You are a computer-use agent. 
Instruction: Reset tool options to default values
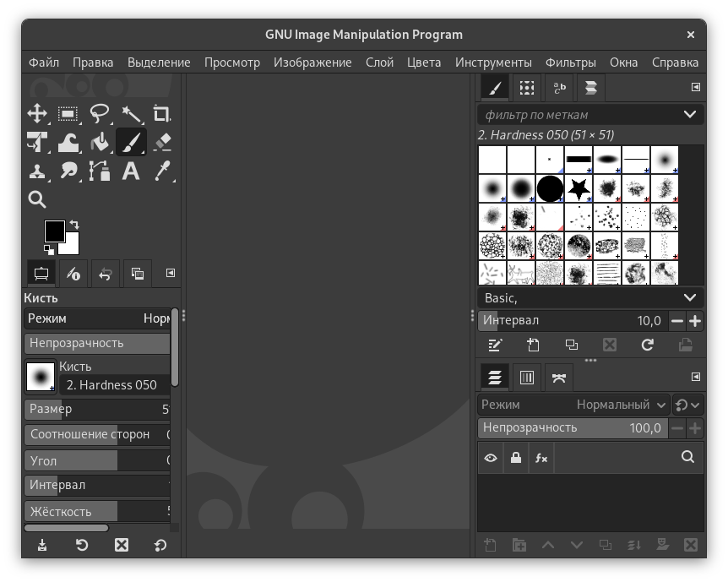(x=160, y=545)
